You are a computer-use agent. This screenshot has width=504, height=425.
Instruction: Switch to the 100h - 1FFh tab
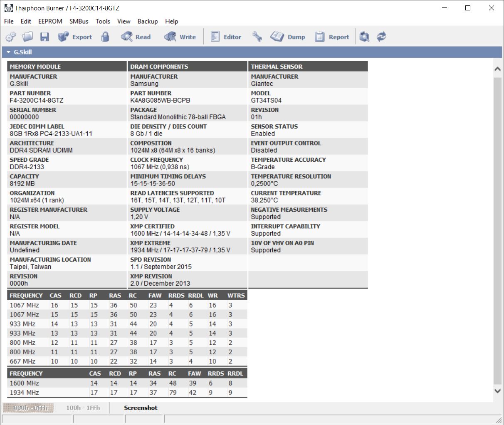(x=83, y=408)
